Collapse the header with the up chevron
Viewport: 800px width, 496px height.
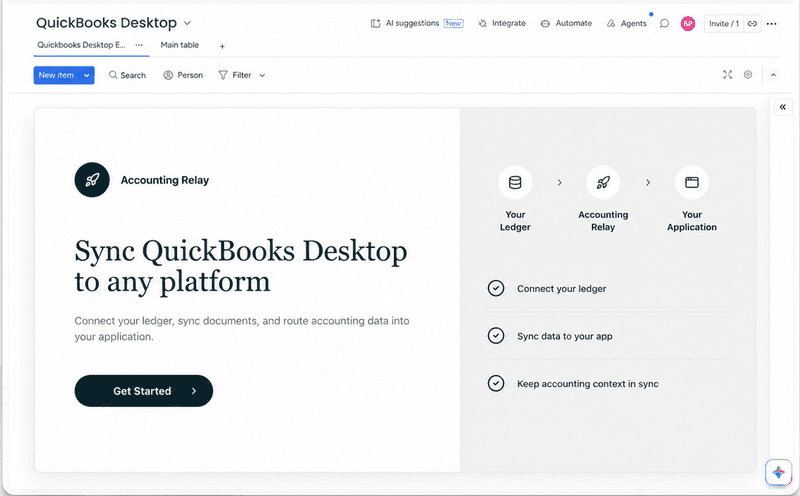point(773,75)
